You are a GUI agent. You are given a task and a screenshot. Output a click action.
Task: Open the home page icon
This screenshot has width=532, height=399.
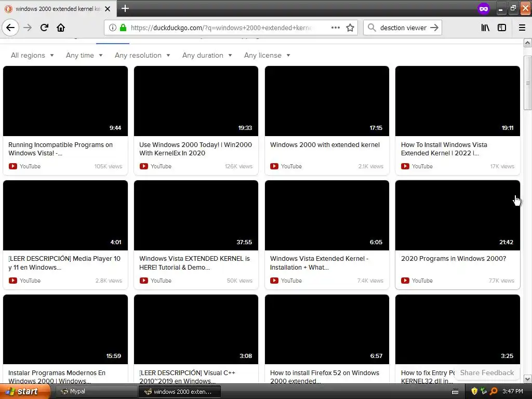point(61,28)
